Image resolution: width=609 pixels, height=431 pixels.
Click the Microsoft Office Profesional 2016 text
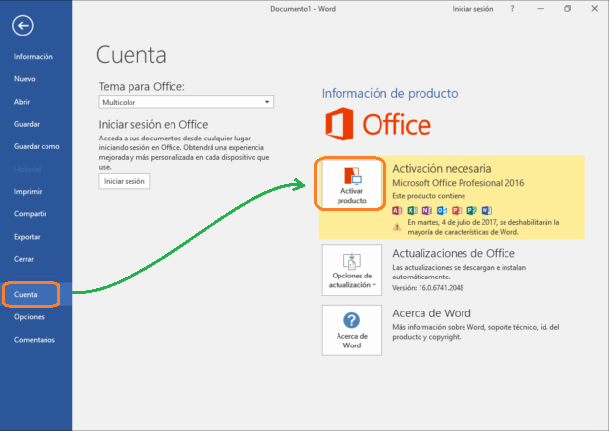(458, 183)
